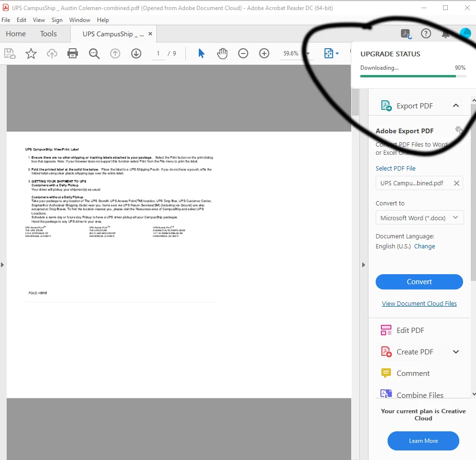Add file to starred with star icon
The image size is (476, 460).
tap(31, 53)
